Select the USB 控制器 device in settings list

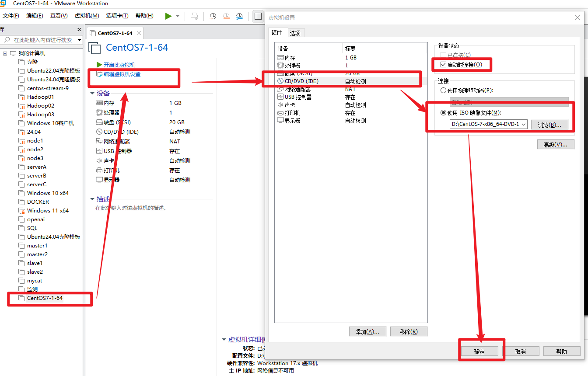(298, 97)
